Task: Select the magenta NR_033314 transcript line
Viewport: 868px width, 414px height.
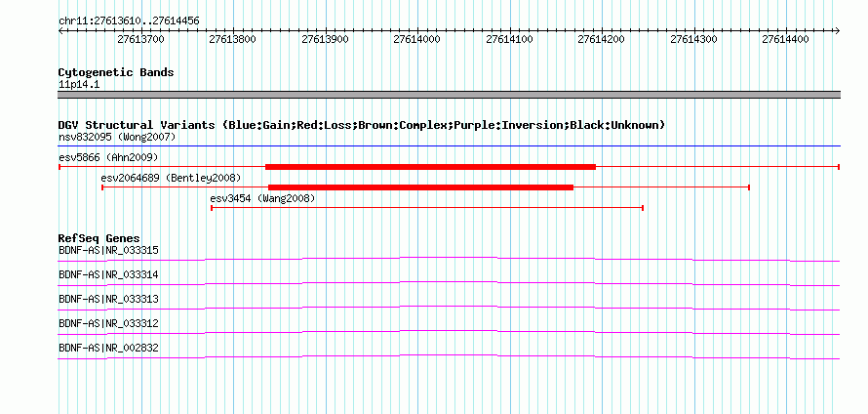Action: pos(449,284)
